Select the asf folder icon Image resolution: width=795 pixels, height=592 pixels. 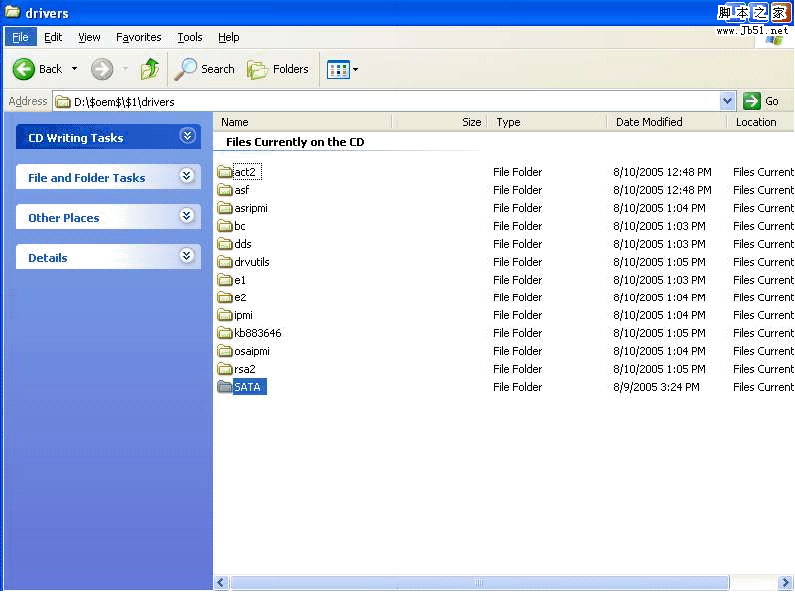(x=225, y=190)
